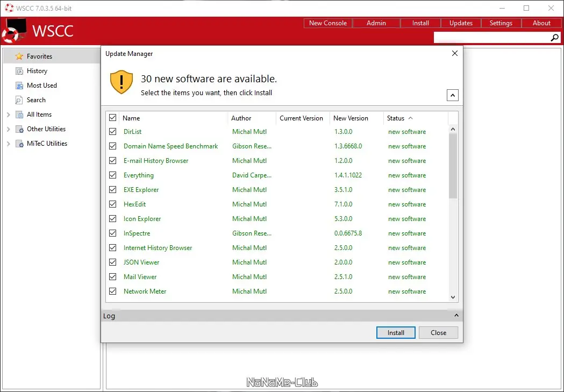Uncheck the InSpectre checkbox
This screenshot has width=564, height=392.
coord(112,233)
